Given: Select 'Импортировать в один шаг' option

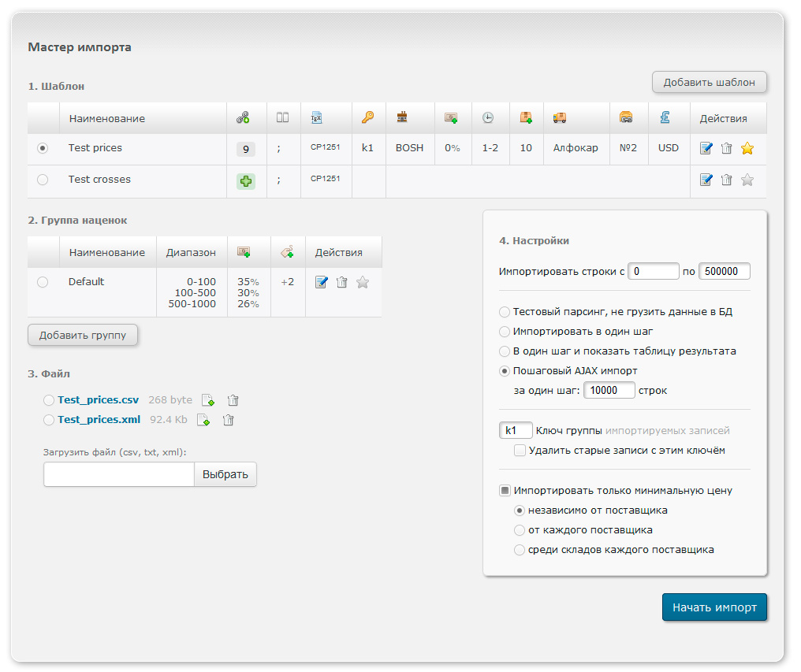Looking at the screenshot, I should [505, 332].
